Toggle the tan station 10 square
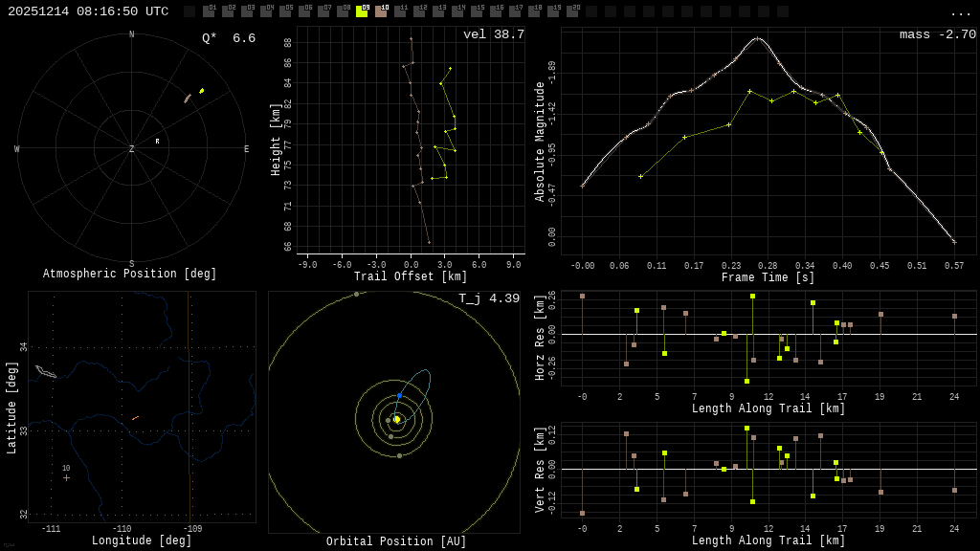 pos(381,11)
